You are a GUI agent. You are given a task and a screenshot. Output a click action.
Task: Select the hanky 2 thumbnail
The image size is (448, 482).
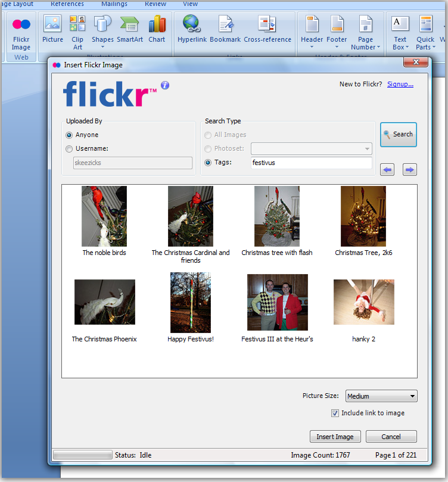point(364,302)
